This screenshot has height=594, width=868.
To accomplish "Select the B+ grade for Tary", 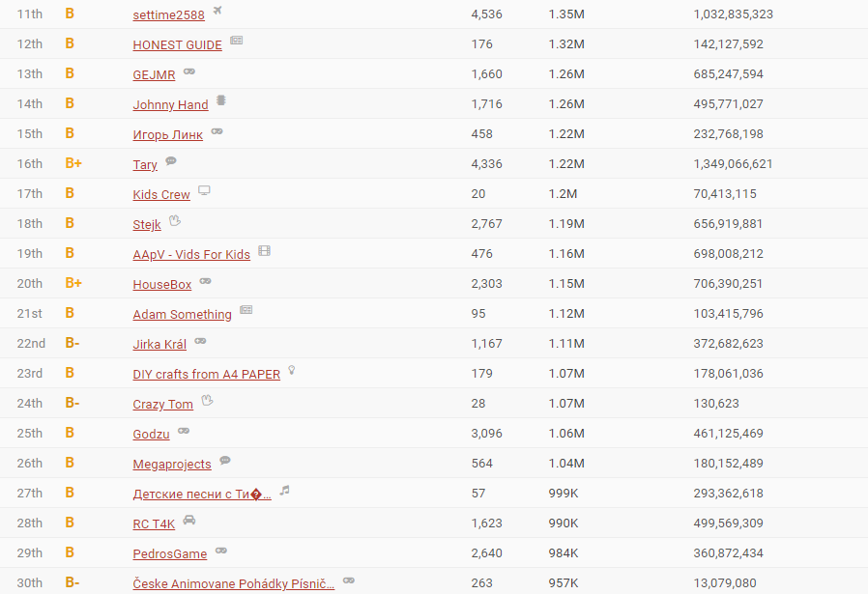I will (x=73, y=163).
